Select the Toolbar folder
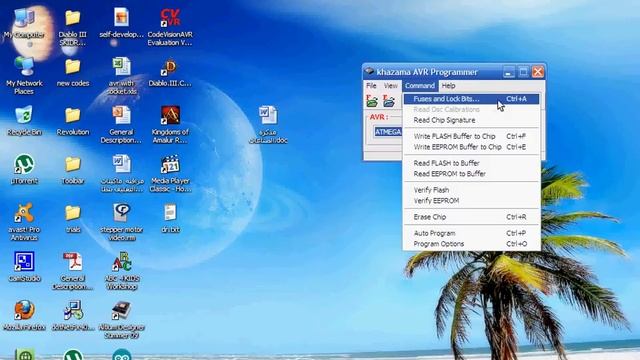640x360 pixels. (73, 169)
